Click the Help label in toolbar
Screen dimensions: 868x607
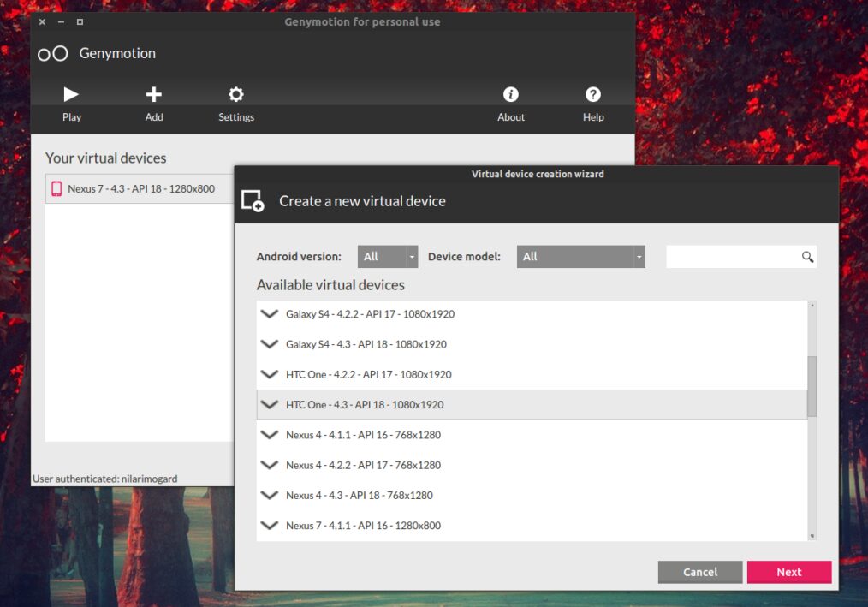[593, 117]
